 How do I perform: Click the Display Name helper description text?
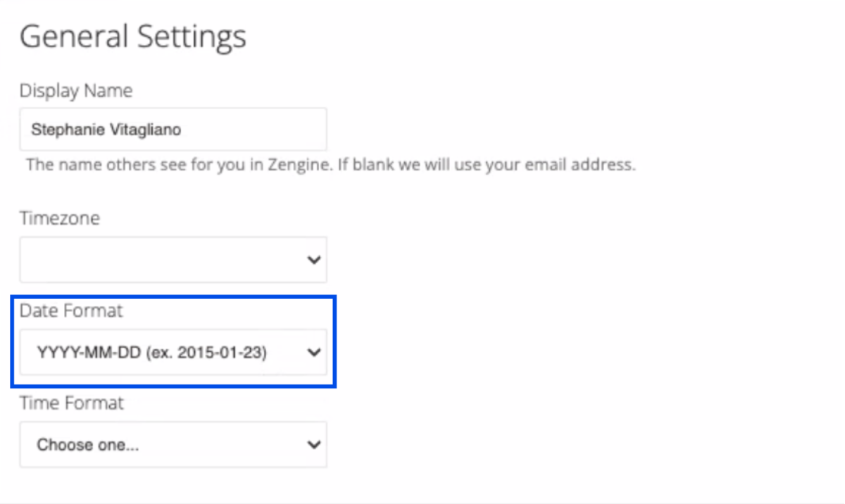pyautogui.click(x=331, y=165)
